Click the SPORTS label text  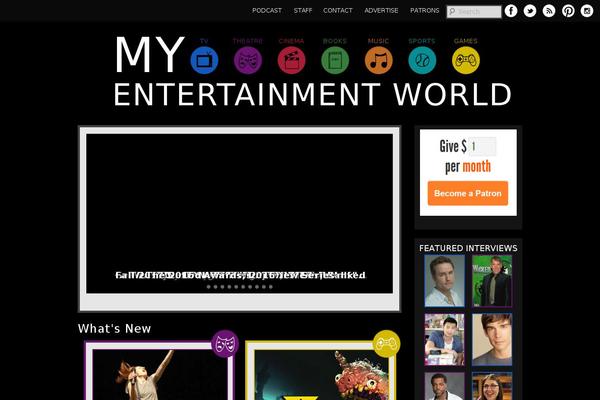pyautogui.click(x=422, y=41)
